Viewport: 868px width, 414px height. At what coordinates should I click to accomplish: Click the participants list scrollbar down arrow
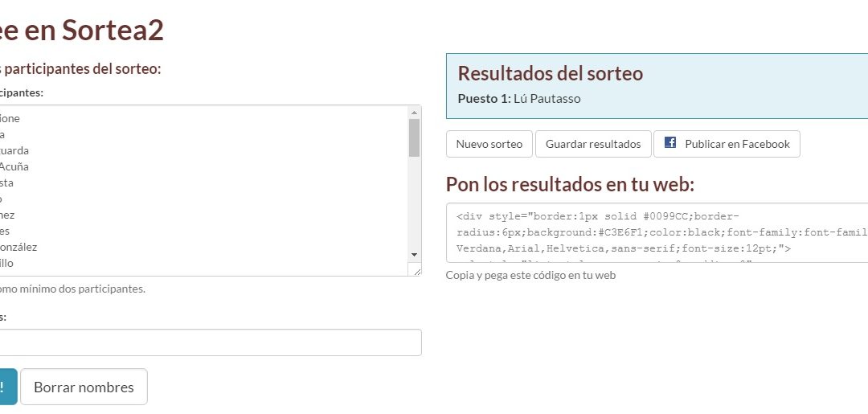415,254
